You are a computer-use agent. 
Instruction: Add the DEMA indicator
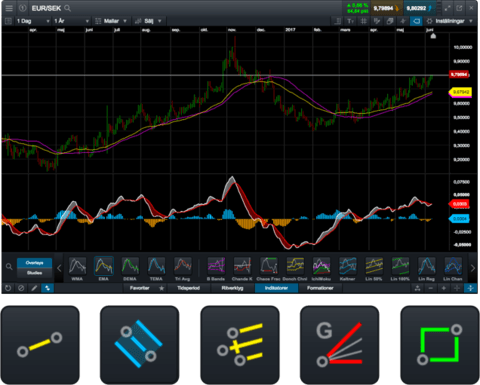tap(130, 269)
